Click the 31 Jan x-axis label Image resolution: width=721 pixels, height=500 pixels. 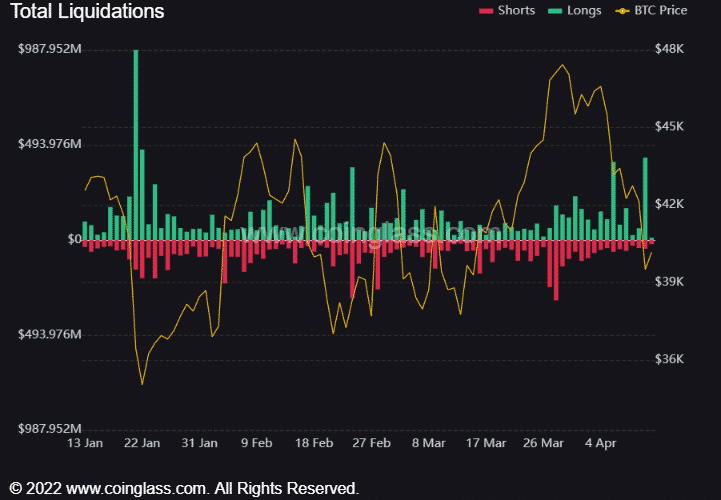(200, 443)
